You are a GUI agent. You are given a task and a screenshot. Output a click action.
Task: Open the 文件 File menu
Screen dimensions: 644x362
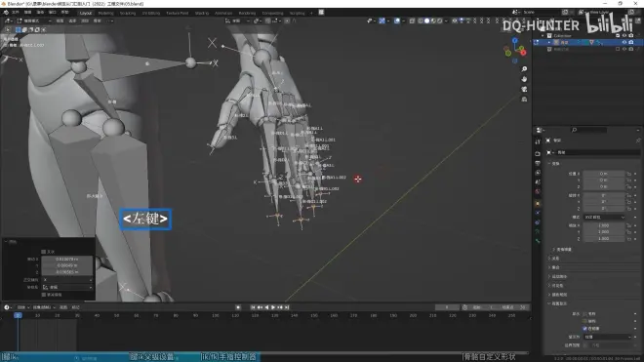coord(16,13)
